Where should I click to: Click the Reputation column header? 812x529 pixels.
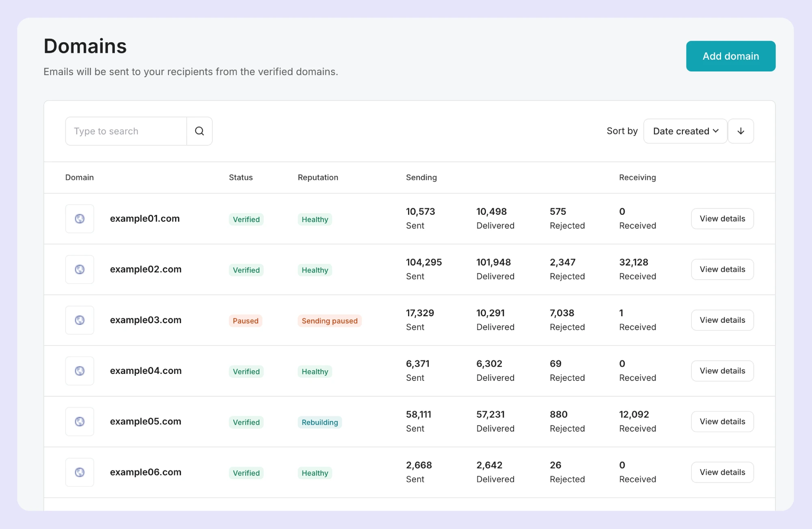pos(318,177)
